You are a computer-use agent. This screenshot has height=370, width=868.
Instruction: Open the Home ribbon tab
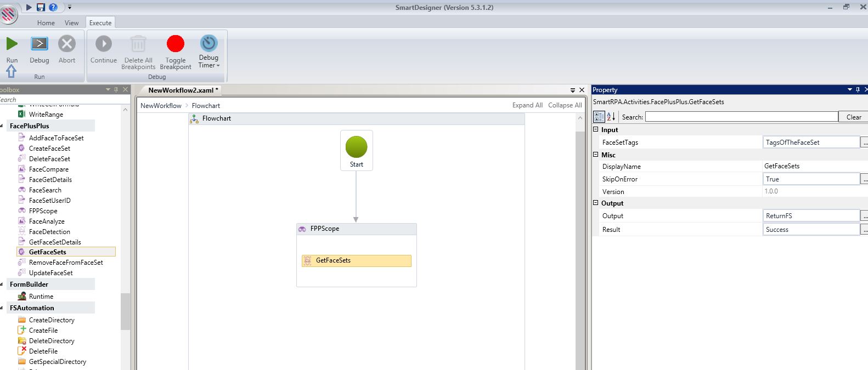point(46,23)
